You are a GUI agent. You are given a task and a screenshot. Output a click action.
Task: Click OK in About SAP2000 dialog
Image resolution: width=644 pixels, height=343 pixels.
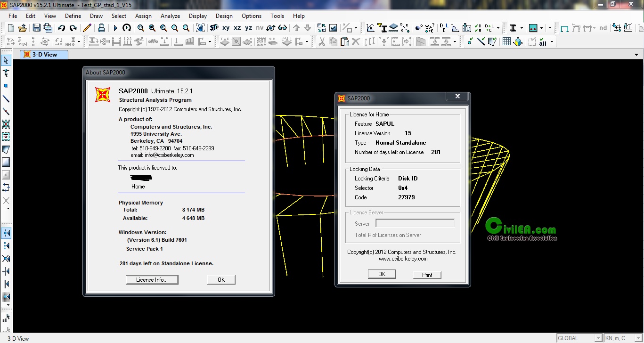221,280
